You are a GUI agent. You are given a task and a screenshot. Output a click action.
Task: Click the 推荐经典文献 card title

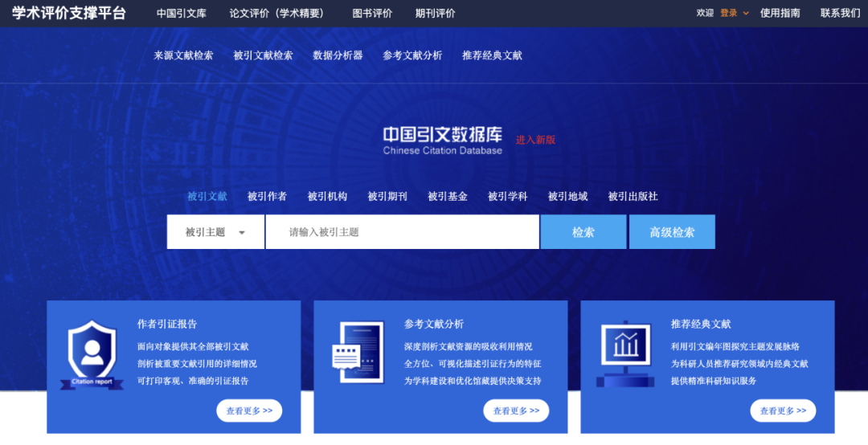tap(701, 325)
